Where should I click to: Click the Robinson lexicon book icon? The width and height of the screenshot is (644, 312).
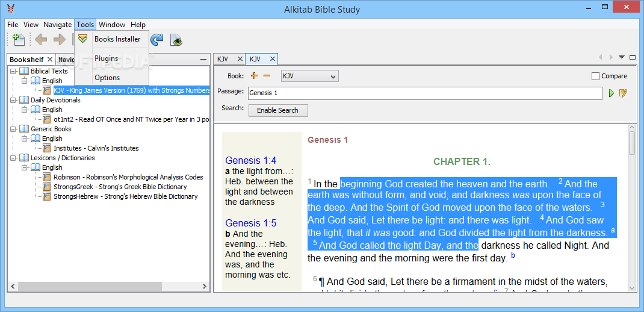[47, 177]
